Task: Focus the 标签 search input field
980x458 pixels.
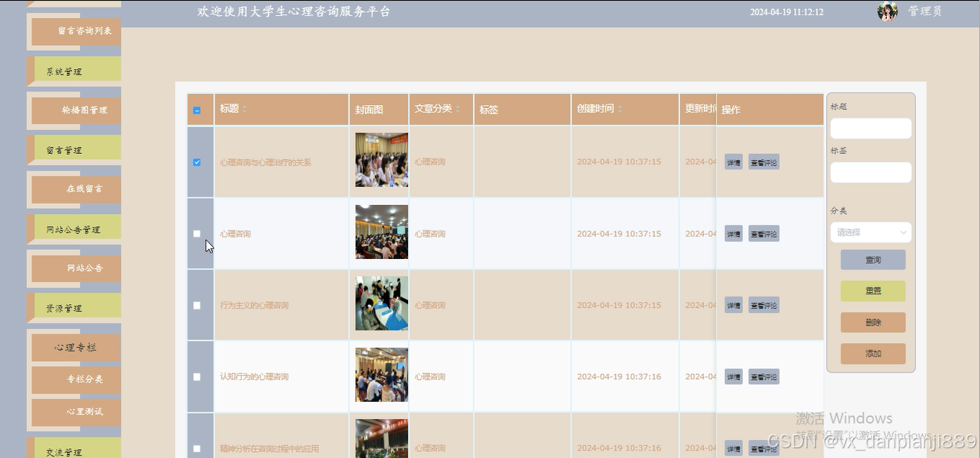Action: [870, 173]
